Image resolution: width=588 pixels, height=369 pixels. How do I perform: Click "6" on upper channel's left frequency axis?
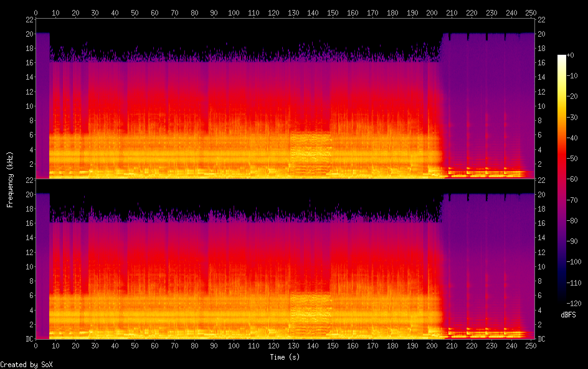click(x=32, y=135)
